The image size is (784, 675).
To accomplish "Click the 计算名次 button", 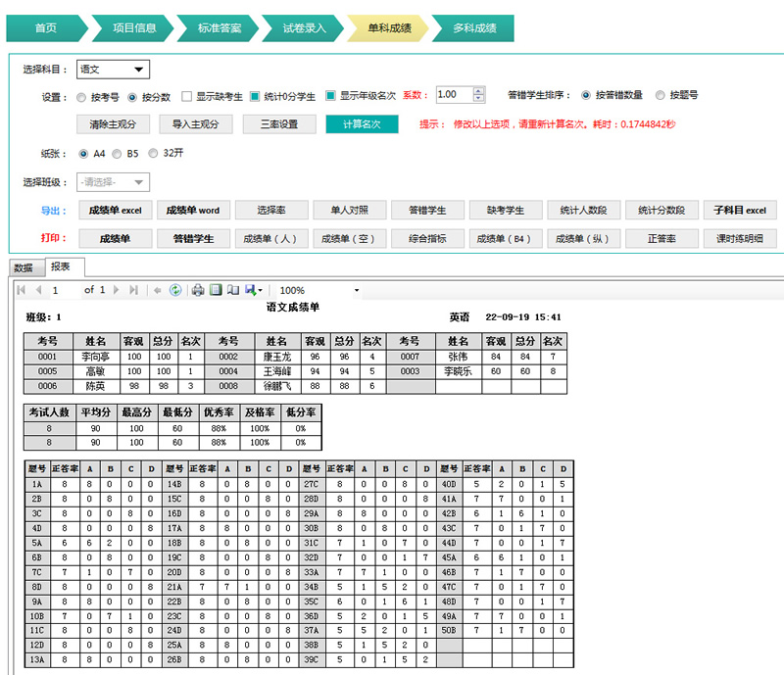I will pyautogui.click(x=362, y=124).
